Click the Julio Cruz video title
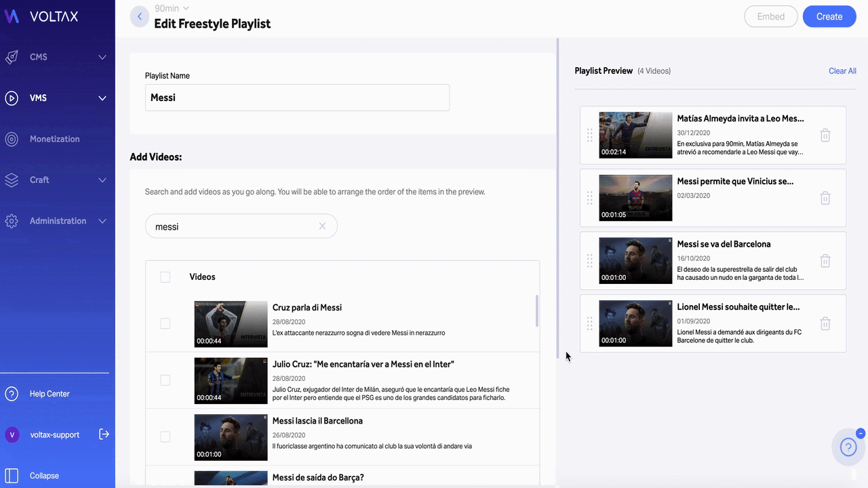 click(x=363, y=364)
